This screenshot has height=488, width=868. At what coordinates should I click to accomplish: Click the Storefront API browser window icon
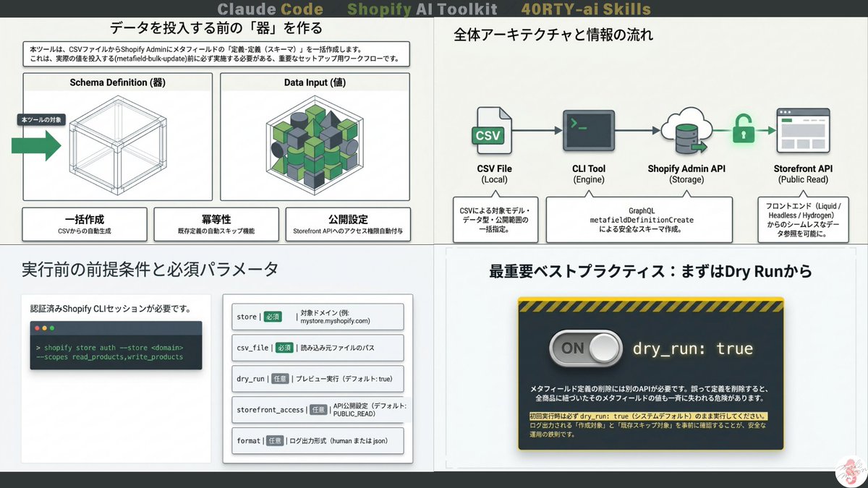(802, 130)
